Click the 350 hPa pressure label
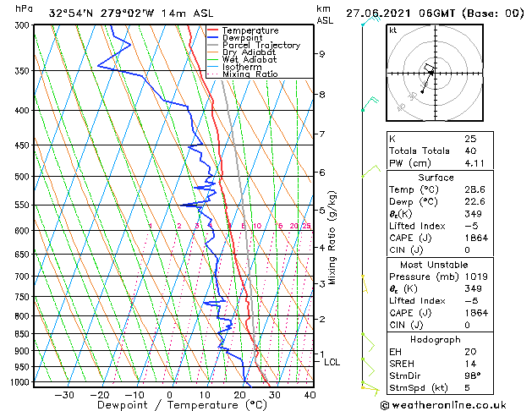Screen dimensions: 532x411 click(24, 71)
